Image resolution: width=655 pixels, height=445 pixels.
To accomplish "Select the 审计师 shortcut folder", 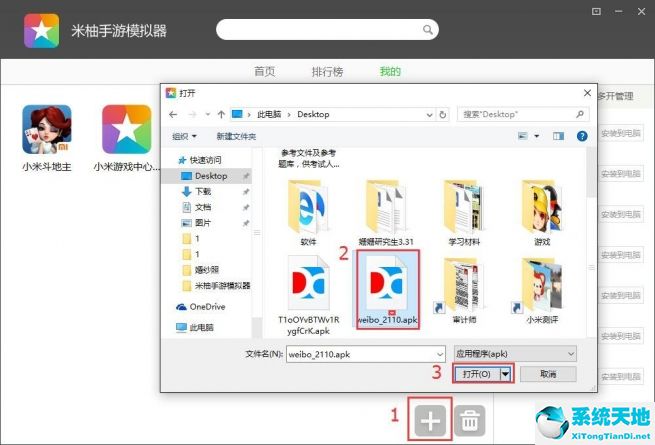I will tap(464, 291).
